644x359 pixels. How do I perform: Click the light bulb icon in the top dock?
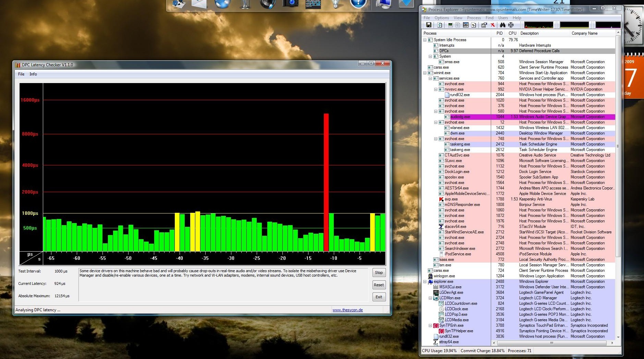336,3
